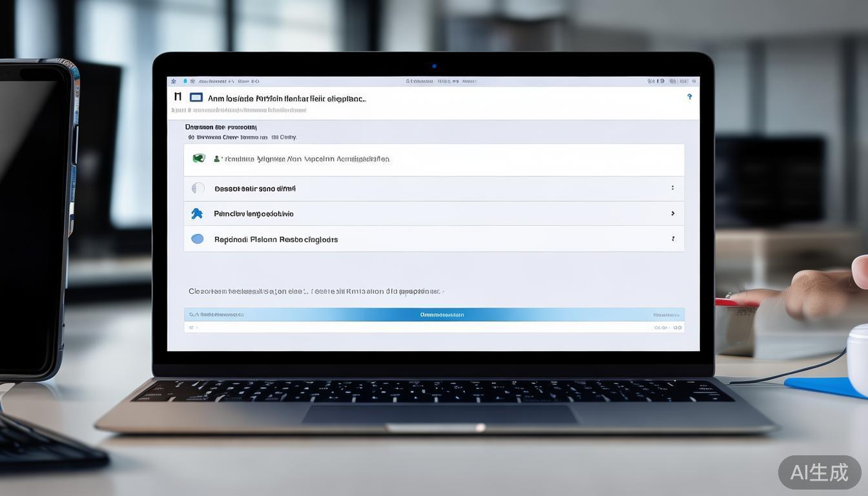Click the green icon in the first row
This screenshot has height=496, width=868.
tap(199, 158)
